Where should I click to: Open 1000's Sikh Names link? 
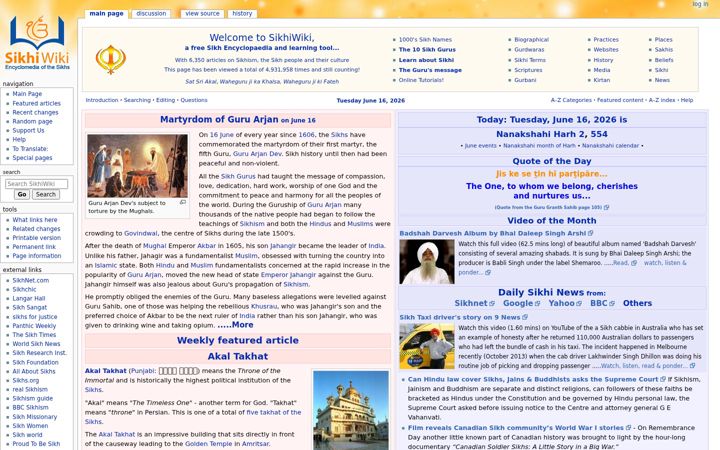point(425,40)
